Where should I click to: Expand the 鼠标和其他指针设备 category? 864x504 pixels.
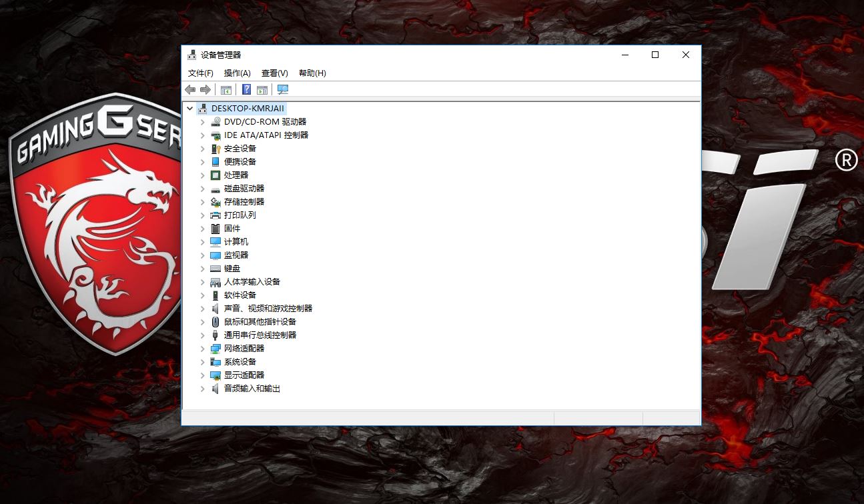(x=203, y=321)
